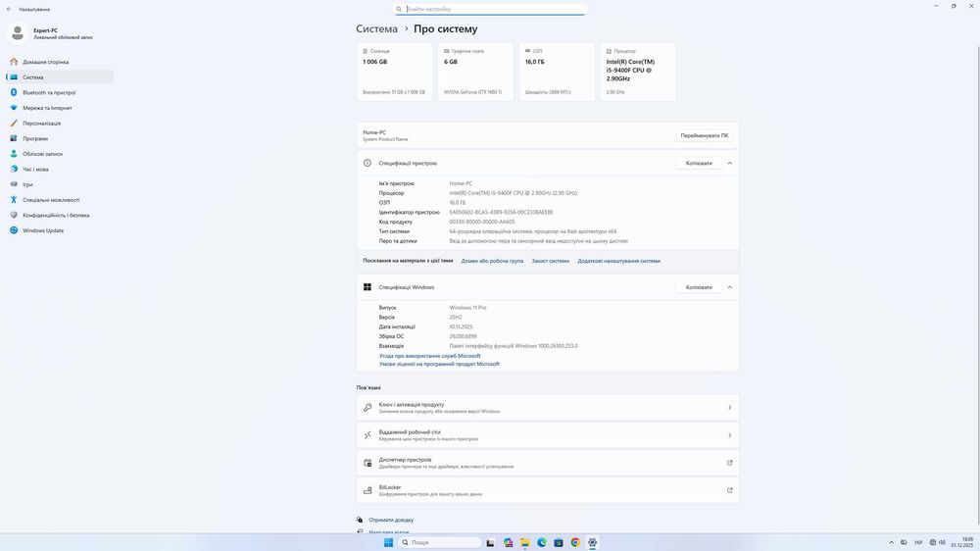Open Ключ і активація продукту
The image size is (980, 551).
coord(548,408)
